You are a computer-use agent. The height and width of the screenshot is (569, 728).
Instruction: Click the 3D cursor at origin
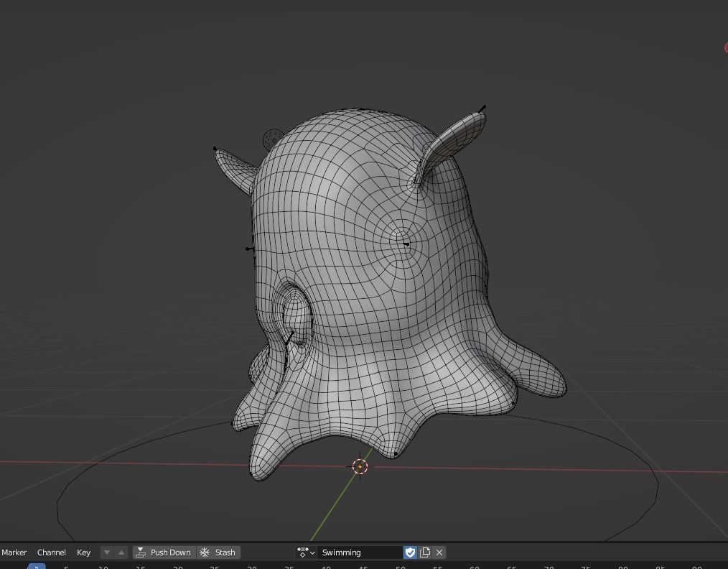[x=360, y=466]
